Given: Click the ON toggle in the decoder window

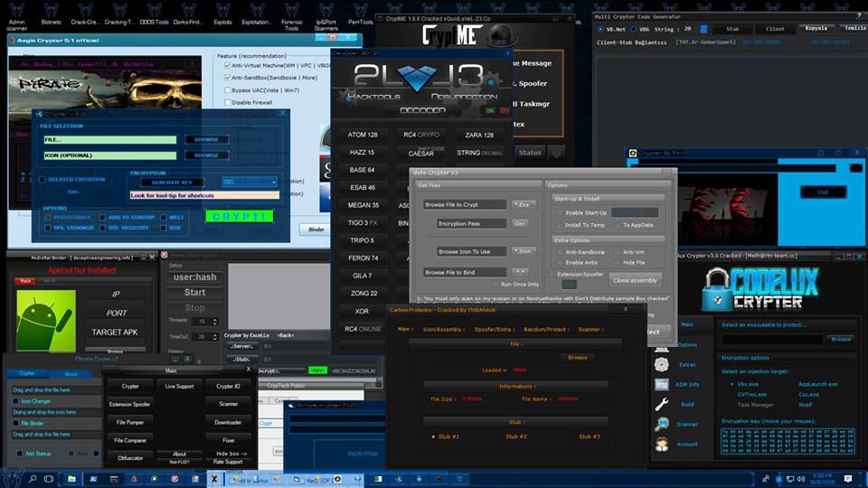Looking at the screenshot, I should pyautogui.click(x=490, y=110).
